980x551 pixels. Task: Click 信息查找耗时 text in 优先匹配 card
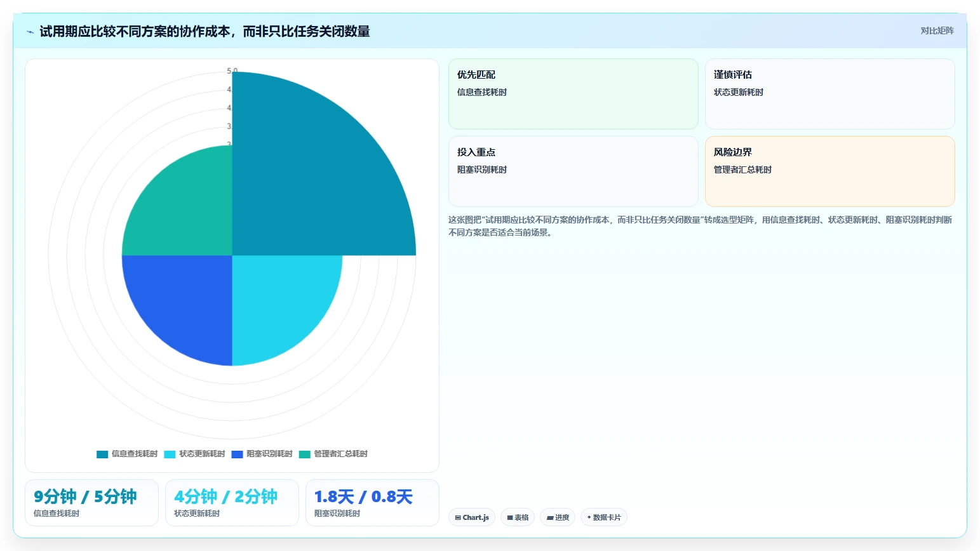[482, 92]
